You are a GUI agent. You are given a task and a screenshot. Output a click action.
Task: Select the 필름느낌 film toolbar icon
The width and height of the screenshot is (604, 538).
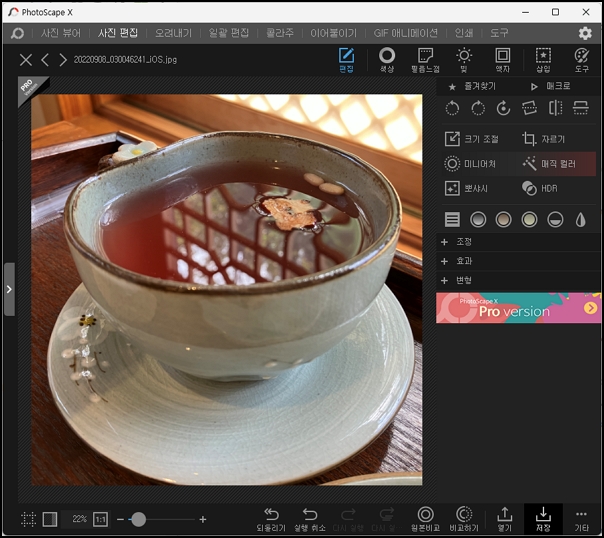point(425,60)
